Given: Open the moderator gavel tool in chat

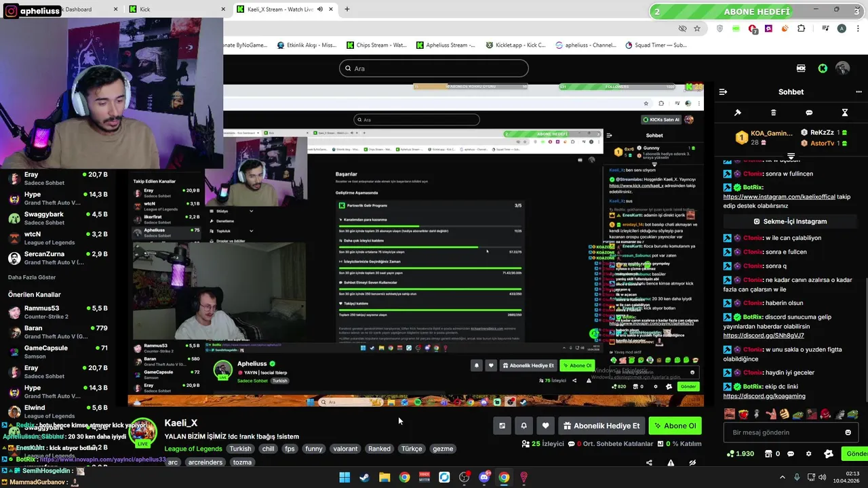Looking at the screenshot, I should click(738, 113).
